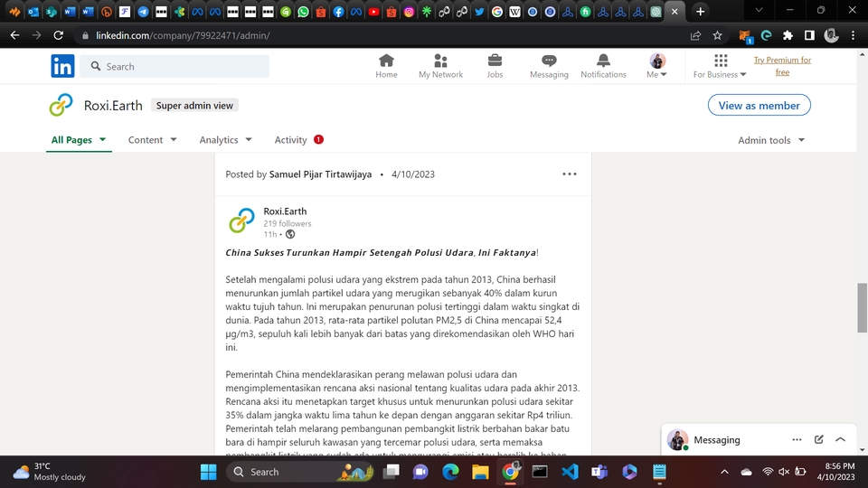Click the Messaging panel profile avatar
The height and width of the screenshot is (488, 868).
[677, 440]
